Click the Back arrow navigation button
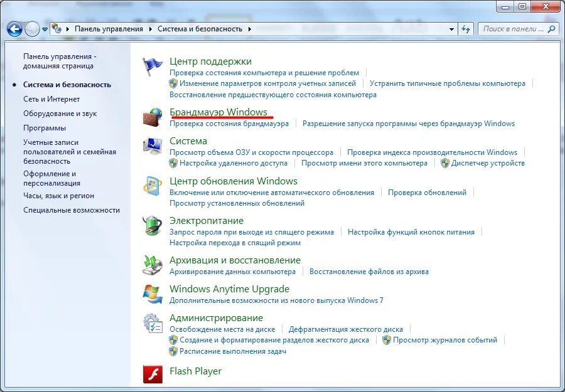This screenshot has height=392, width=565. (x=14, y=29)
